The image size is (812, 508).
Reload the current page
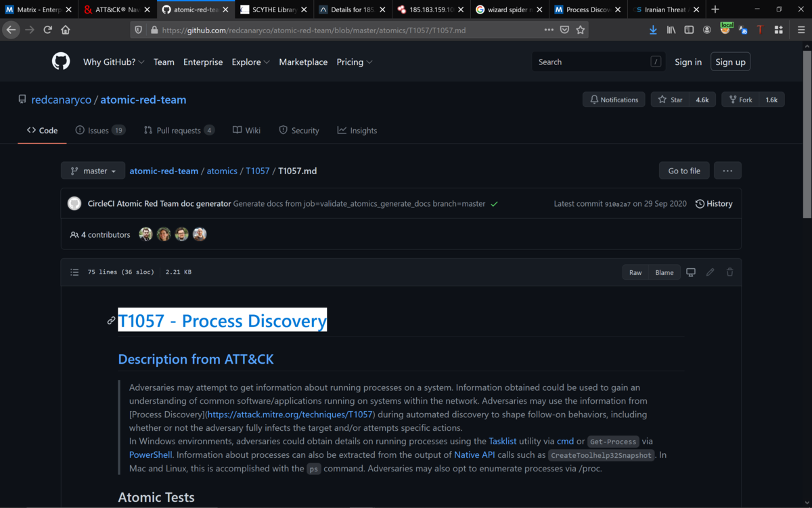pos(47,30)
